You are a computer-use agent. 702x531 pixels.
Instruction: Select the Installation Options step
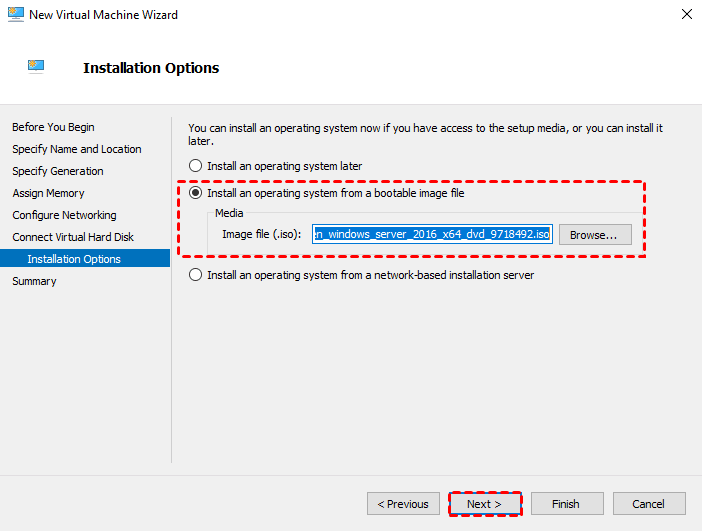point(74,259)
